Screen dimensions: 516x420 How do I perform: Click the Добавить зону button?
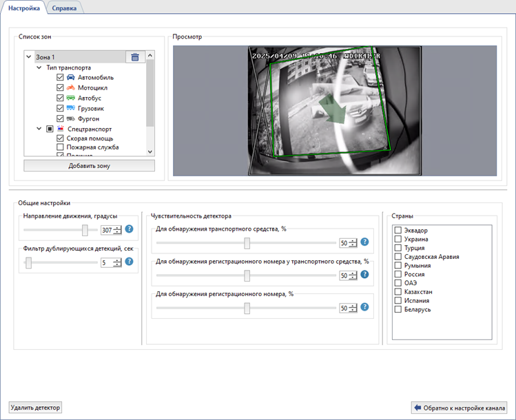pos(89,166)
